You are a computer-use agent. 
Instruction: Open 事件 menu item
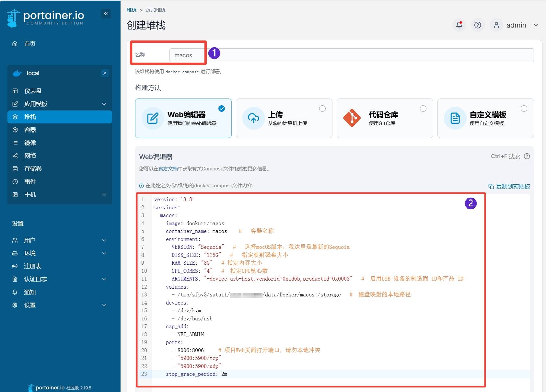(60, 182)
